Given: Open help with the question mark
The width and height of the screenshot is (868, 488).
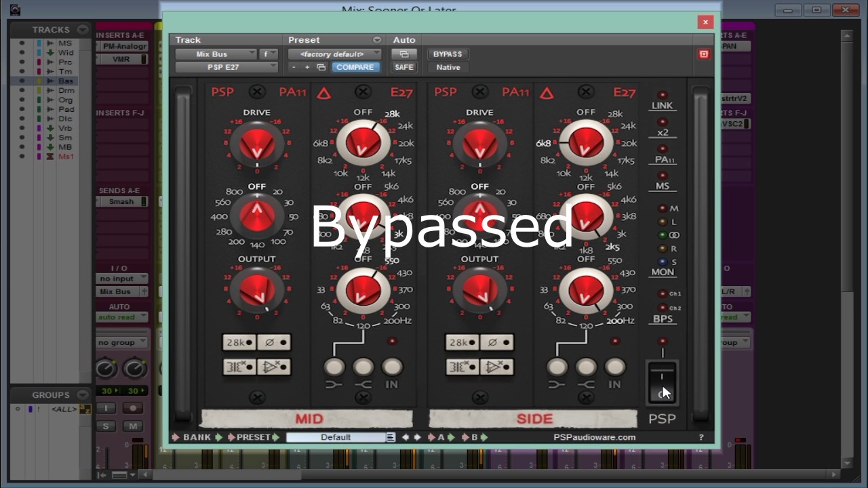Looking at the screenshot, I should (x=701, y=437).
